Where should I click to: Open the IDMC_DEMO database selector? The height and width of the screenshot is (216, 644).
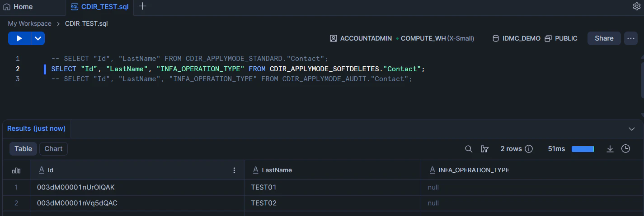click(516, 38)
